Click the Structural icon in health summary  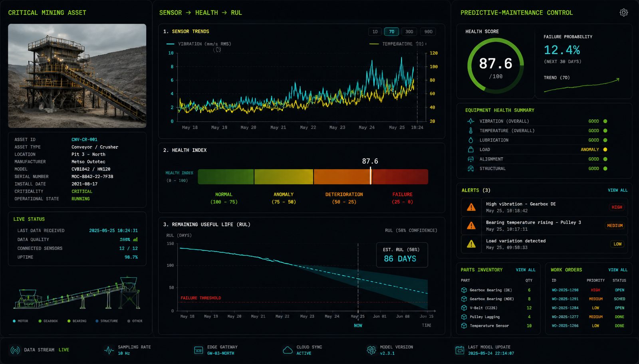tap(470, 169)
